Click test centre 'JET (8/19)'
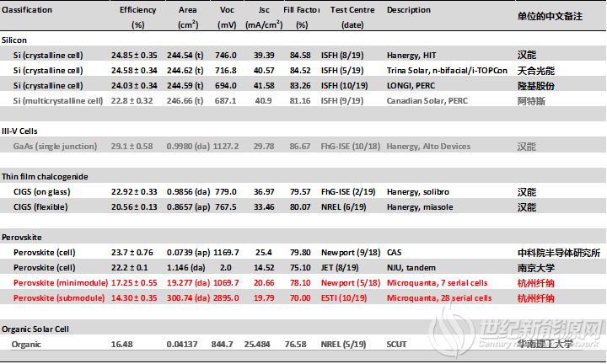 pos(340,268)
